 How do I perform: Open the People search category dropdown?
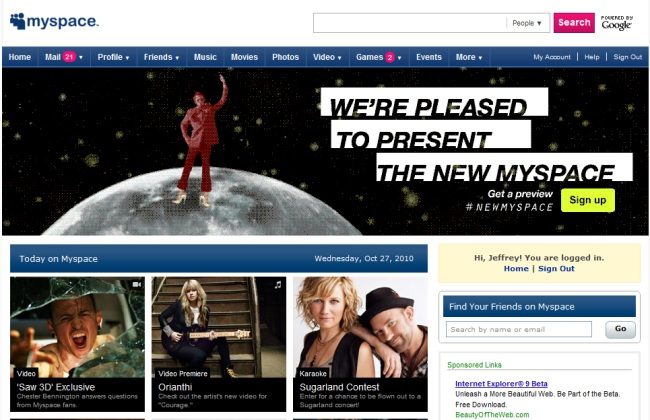point(527,23)
